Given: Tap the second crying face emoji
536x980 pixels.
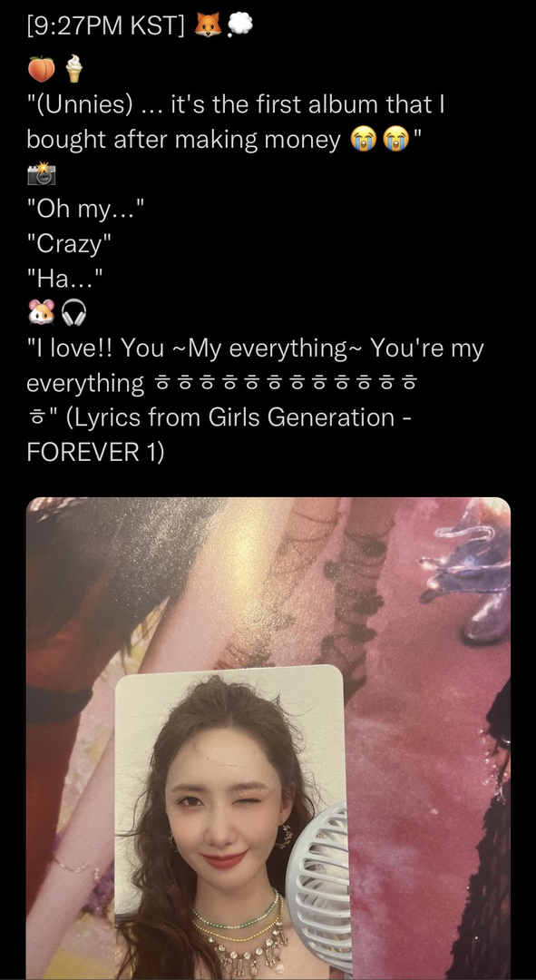Looking at the screenshot, I should tap(395, 141).
